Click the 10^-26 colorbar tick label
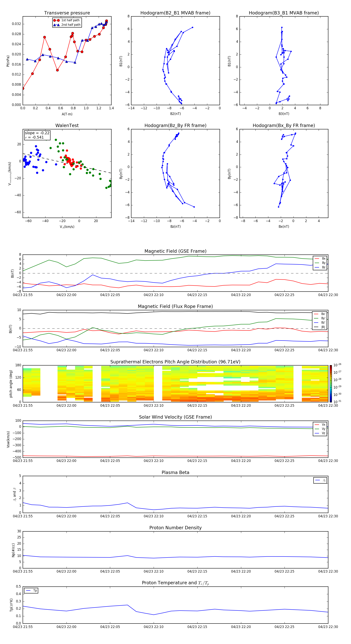This screenshot has width=351, height=644. pos(337,365)
